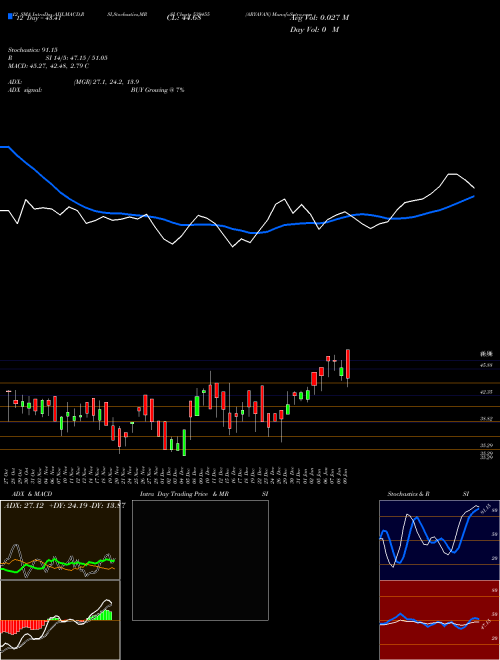
Task: Click the 'SI 14/5: 47.15 / 51.03' value
Action: pyautogui.click(x=76, y=58)
